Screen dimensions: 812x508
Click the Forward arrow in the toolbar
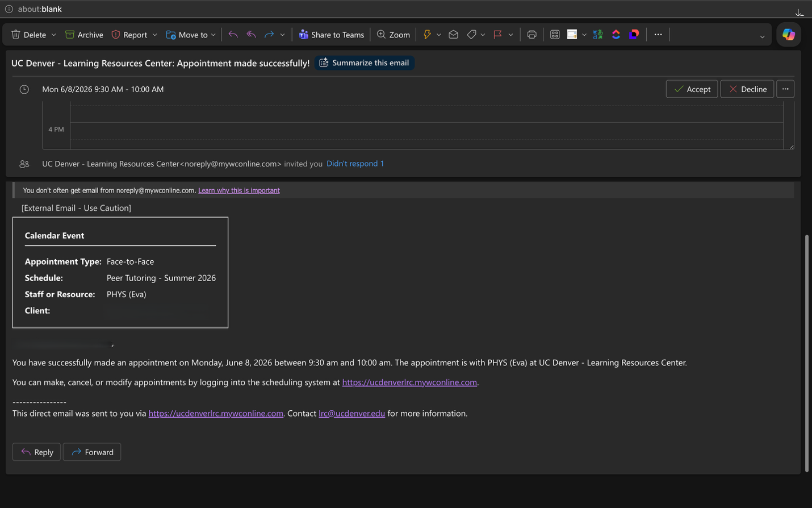click(269, 35)
